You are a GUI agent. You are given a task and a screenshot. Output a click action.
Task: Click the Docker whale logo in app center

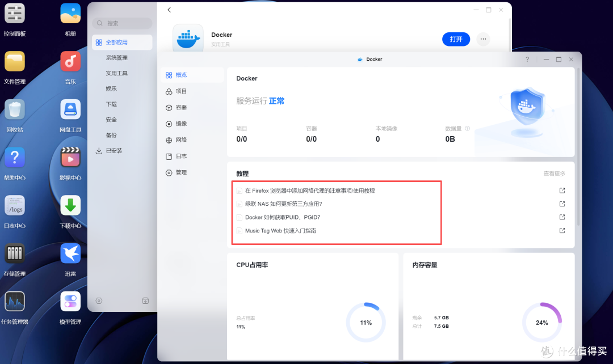188,38
